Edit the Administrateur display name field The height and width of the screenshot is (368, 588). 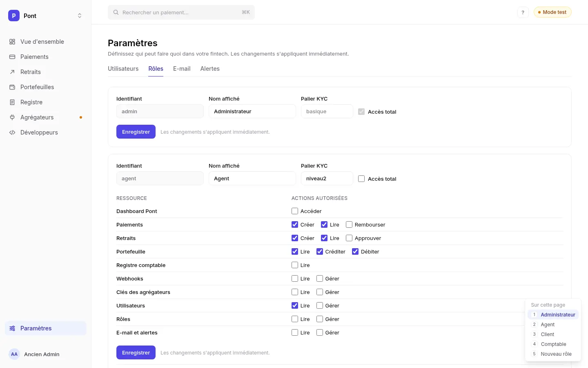coord(252,111)
